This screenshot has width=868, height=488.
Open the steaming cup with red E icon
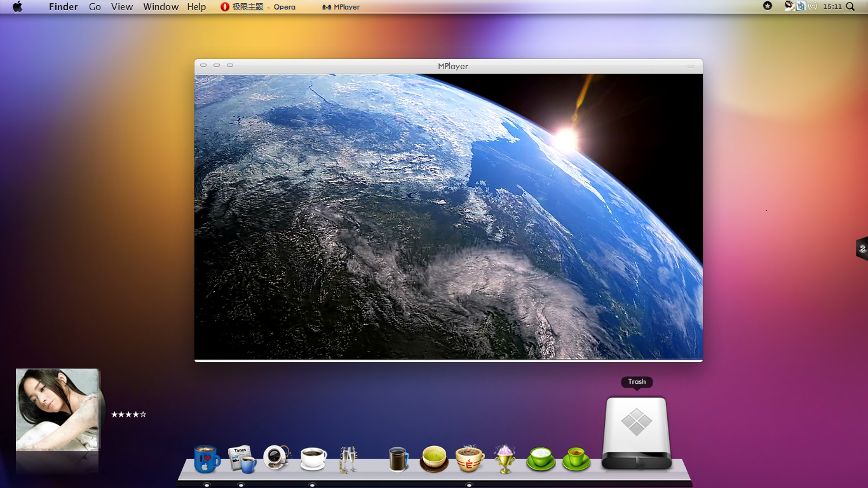470,459
